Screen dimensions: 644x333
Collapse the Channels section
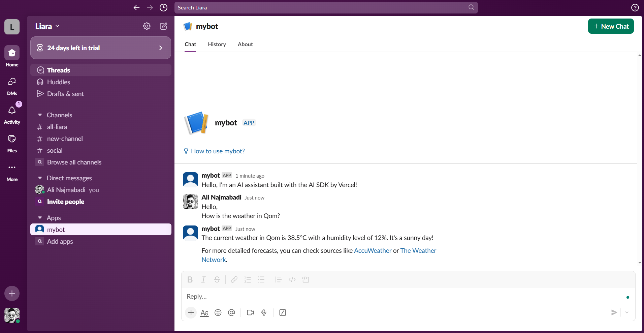(40, 115)
